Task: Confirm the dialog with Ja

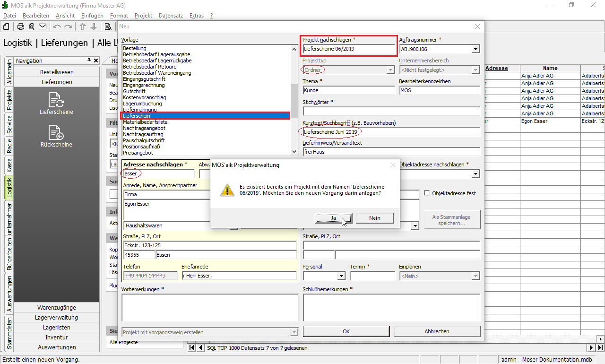Action: (333, 218)
